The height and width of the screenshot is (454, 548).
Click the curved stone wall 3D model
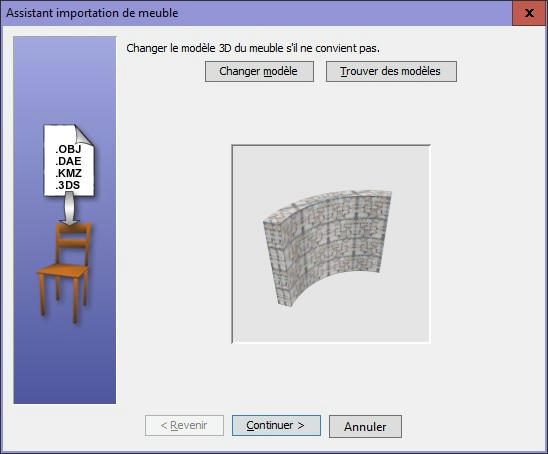(327, 246)
